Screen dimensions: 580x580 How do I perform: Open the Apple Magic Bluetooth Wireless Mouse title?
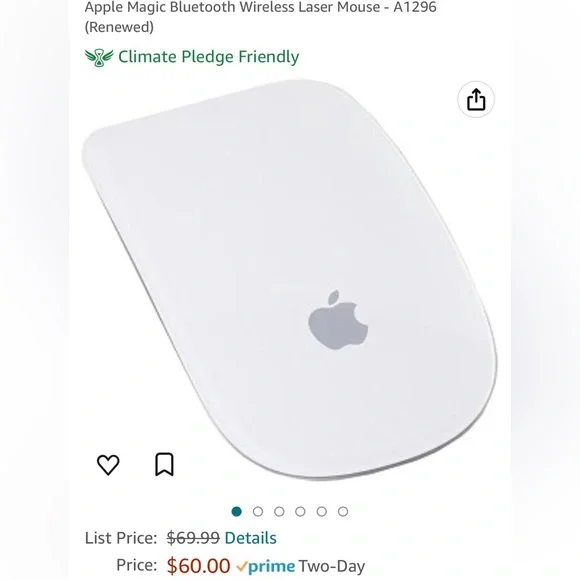(x=260, y=7)
